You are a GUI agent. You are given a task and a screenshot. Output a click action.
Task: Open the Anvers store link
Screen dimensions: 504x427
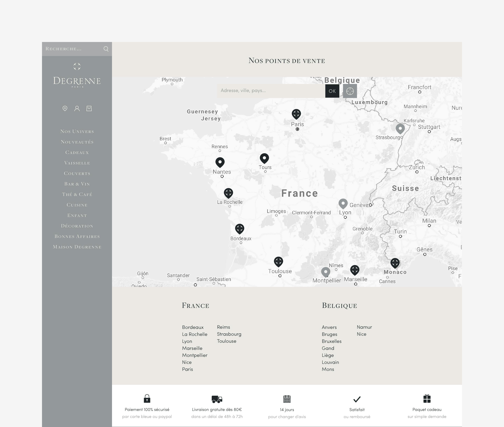coord(329,327)
